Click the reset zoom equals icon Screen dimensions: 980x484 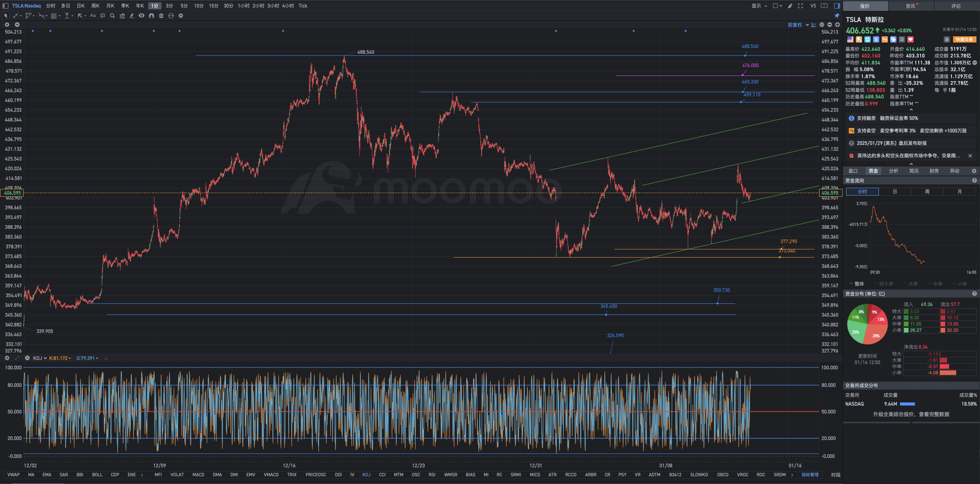pos(822,25)
